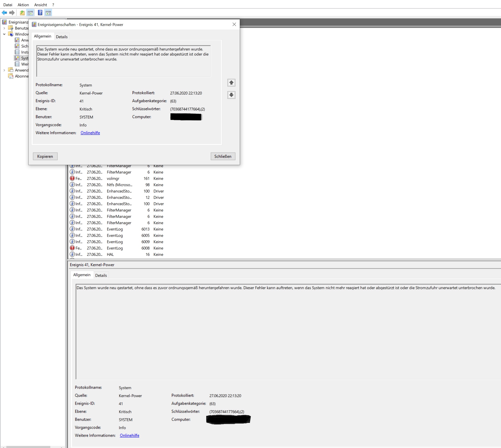Toggle the action pane toolbar icon
The image size is (501, 448).
48,13
